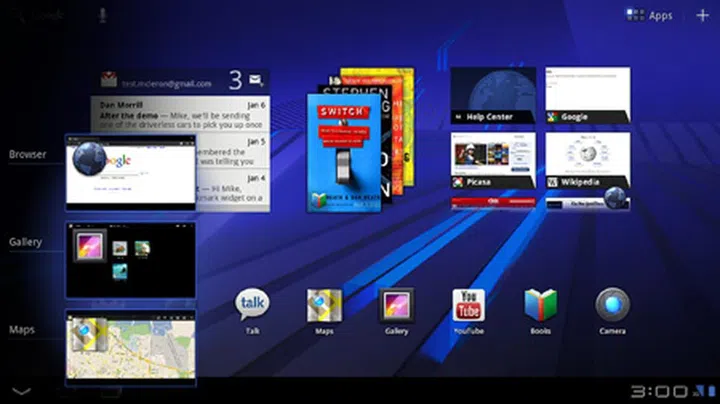Open the Apps drawer
Viewport: 720px width, 404px height.
[x=649, y=16]
